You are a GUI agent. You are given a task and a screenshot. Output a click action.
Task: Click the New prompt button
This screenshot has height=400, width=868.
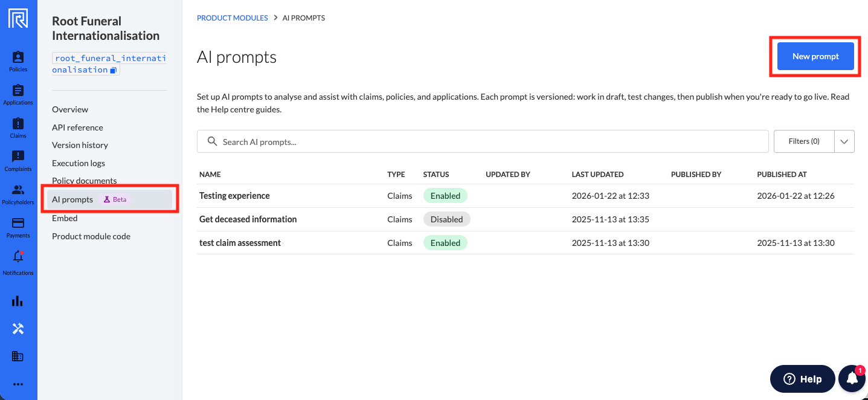[x=815, y=56]
